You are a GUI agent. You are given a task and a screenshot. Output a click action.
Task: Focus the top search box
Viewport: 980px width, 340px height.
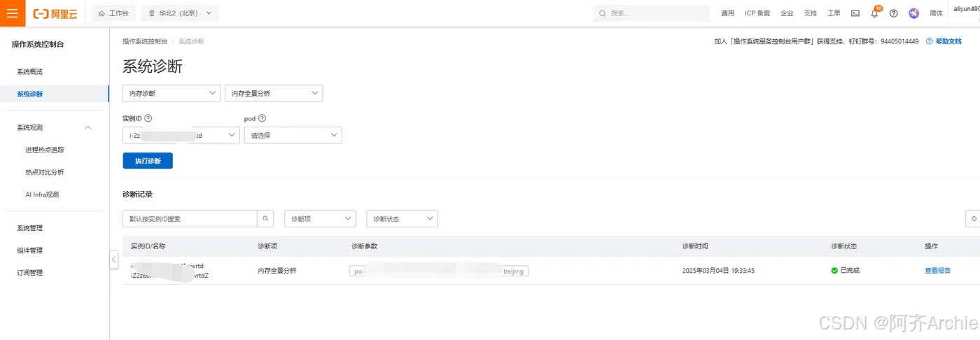652,13
